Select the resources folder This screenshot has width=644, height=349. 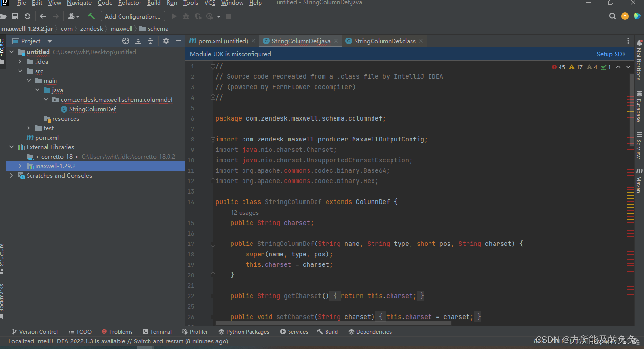61,118
